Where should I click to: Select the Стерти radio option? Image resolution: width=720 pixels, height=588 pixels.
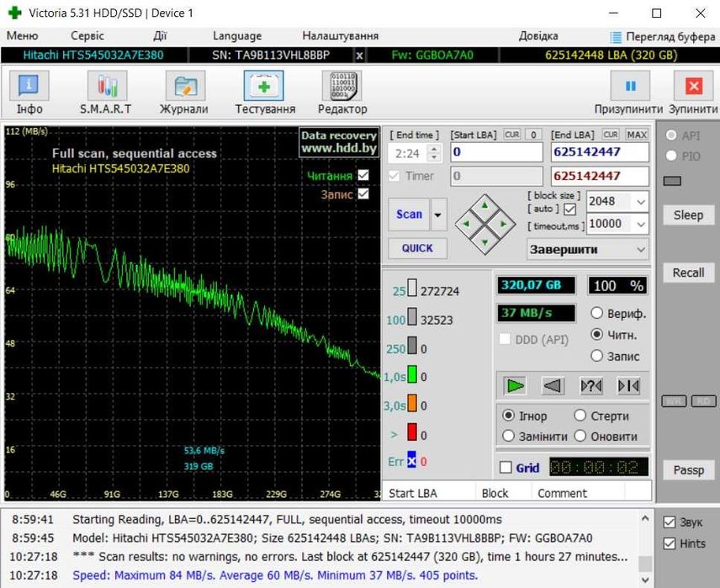(x=580, y=416)
